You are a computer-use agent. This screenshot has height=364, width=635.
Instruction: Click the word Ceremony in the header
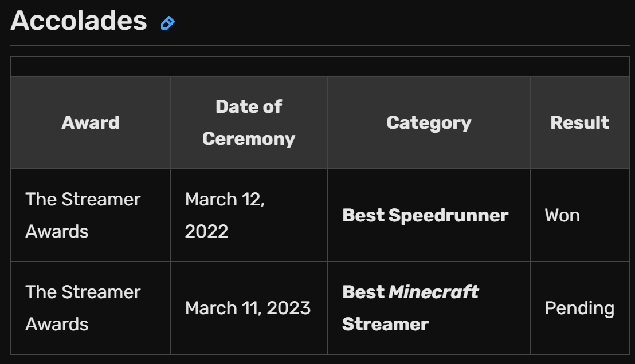click(x=249, y=139)
